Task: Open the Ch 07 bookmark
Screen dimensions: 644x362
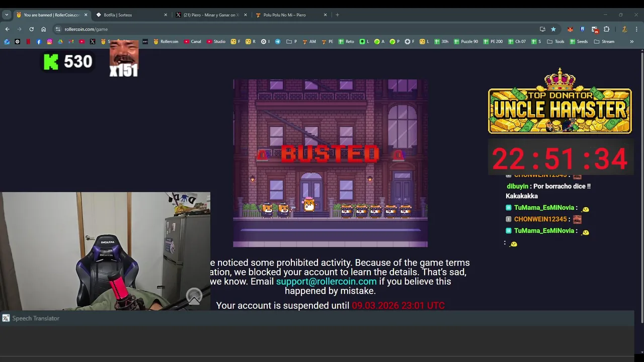Action: click(517, 42)
